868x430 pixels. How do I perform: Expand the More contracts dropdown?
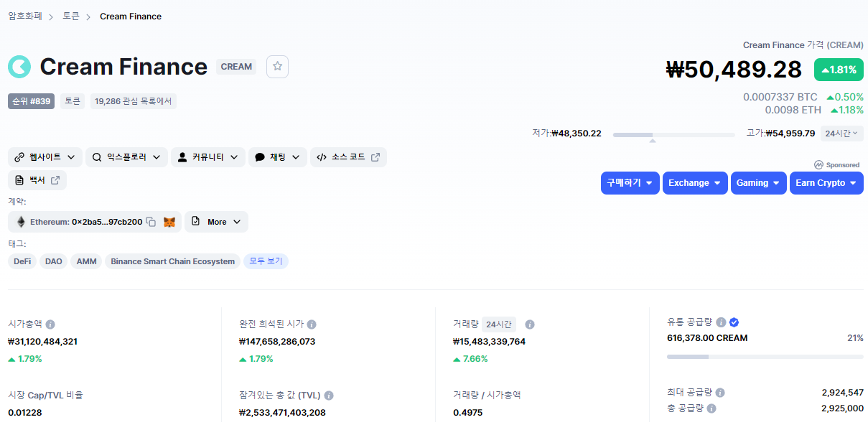(216, 222)
